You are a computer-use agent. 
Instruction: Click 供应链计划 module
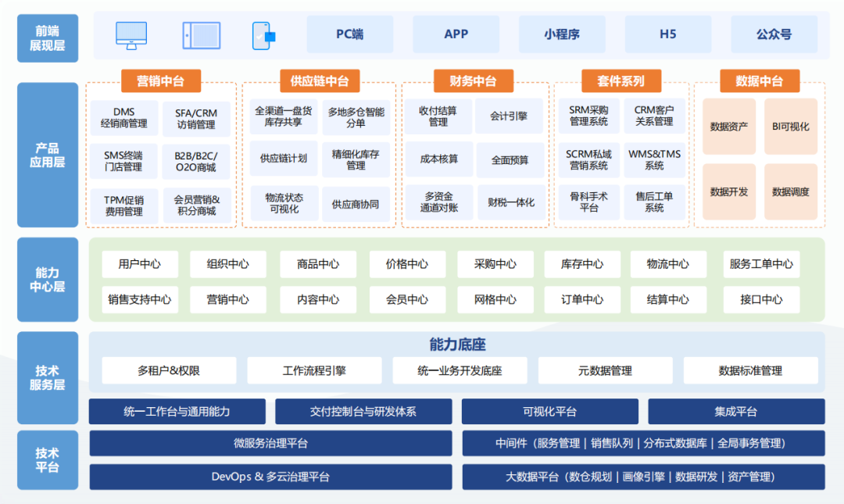pos(284,159)
